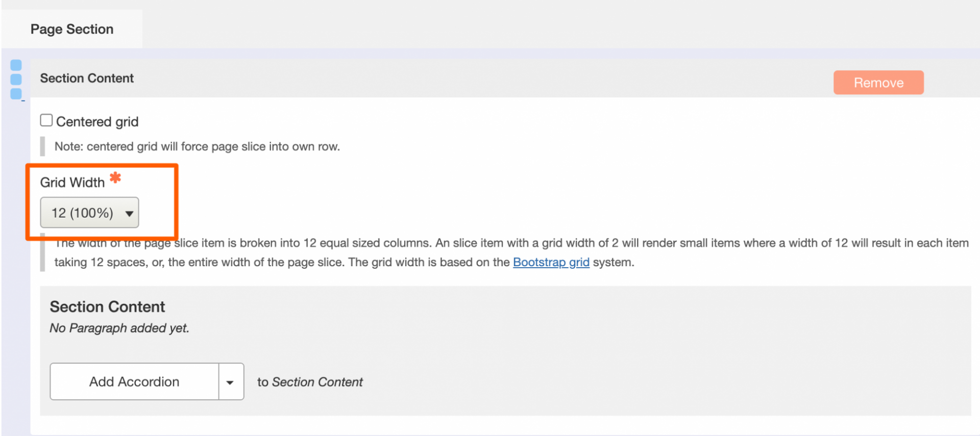Viewport: 980px width, 436px height.
Task: Click the bottom drag handle dot
Action: point(16,94)
